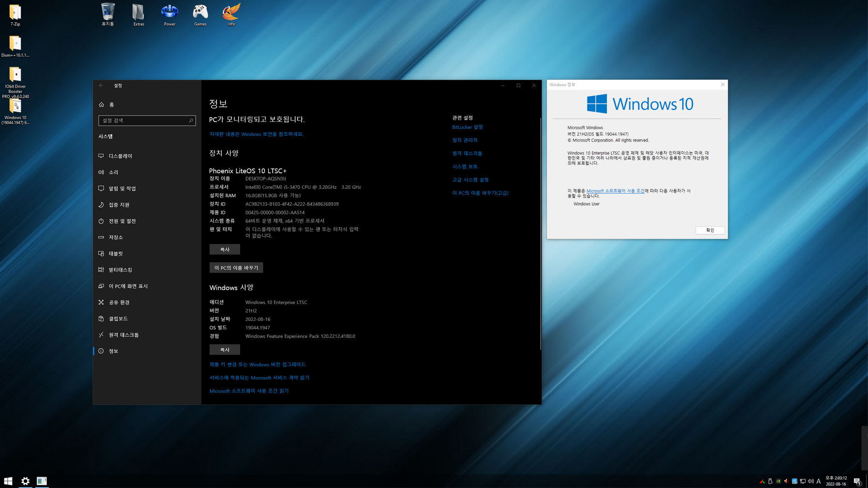Open 원격 데스크톱 related settings link

[x=467, y=153]
